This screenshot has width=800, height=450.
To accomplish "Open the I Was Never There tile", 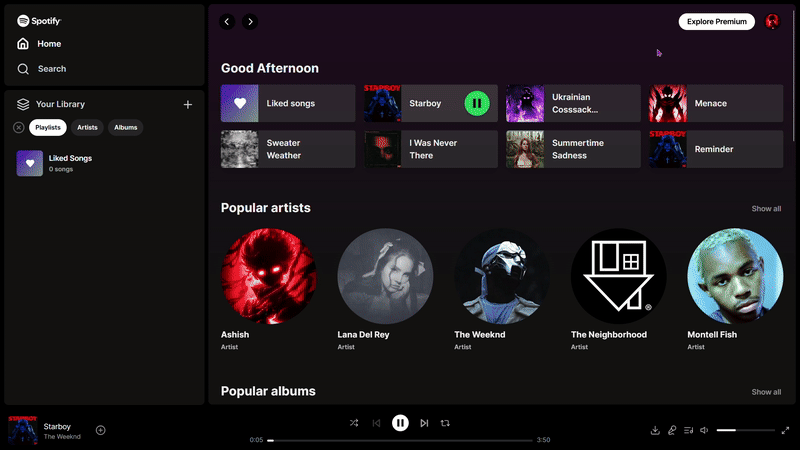I will click(x=431, y=149).
